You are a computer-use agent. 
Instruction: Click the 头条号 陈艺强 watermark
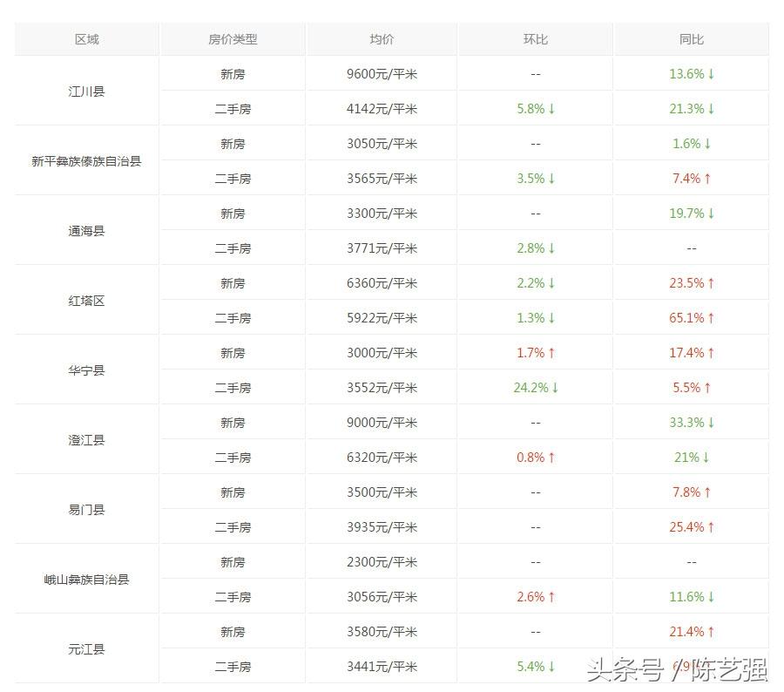(676, 669)
